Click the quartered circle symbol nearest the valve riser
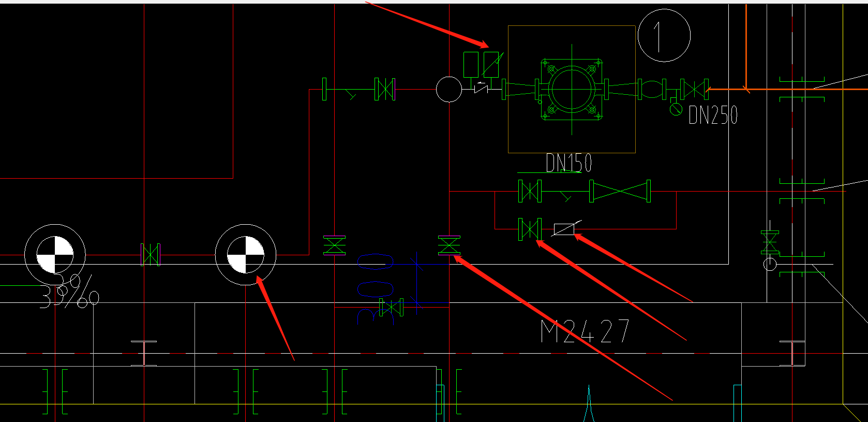This screenshot has height=422, width=868. (x=246, y=255)
